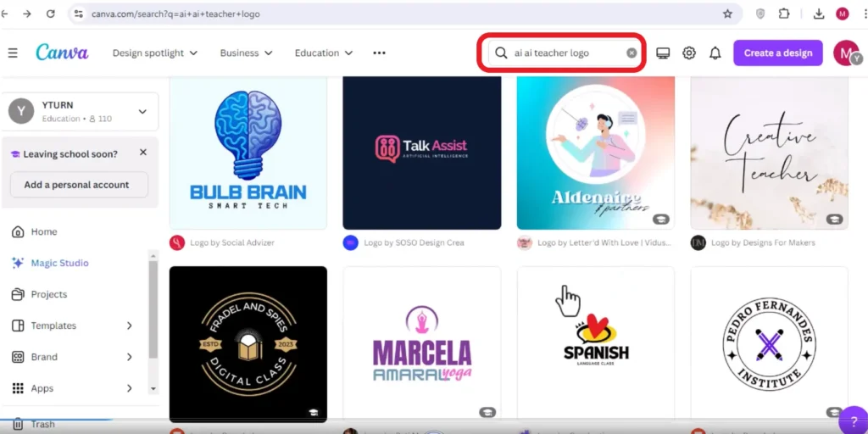This screenshot has height=434, width=868.
Task: Expand the Business dropdown menu
Action: (247, 53)
